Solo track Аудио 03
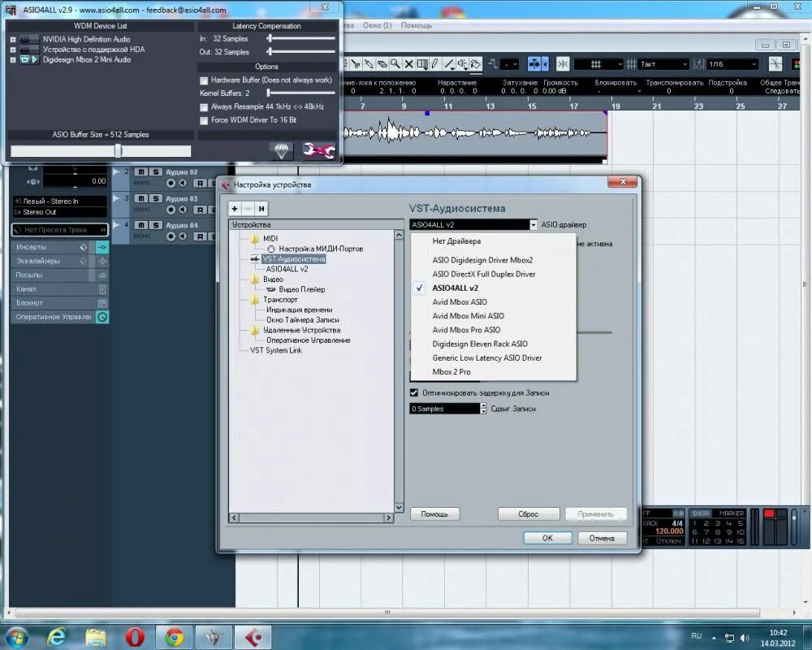 pos(155,198)
